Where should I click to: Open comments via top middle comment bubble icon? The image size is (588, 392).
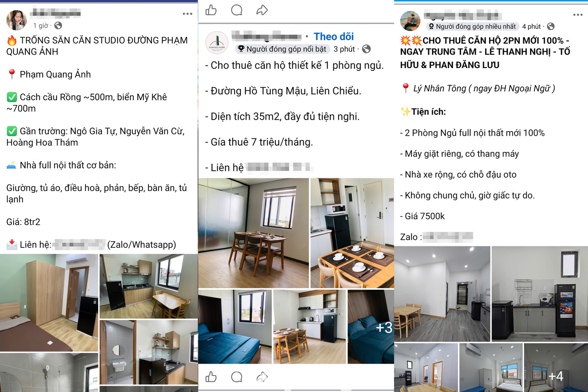pyautogui.click(x=236, y=10)
